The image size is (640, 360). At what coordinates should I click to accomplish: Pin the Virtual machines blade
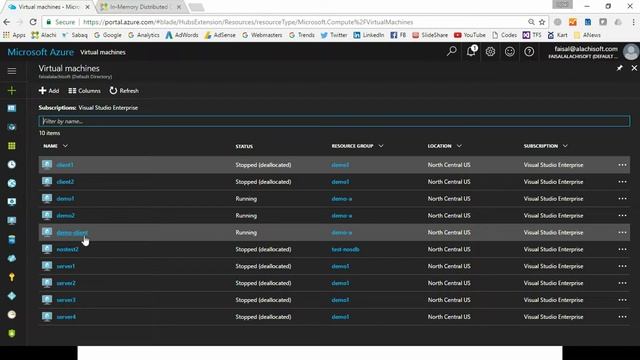click(620, 68)
